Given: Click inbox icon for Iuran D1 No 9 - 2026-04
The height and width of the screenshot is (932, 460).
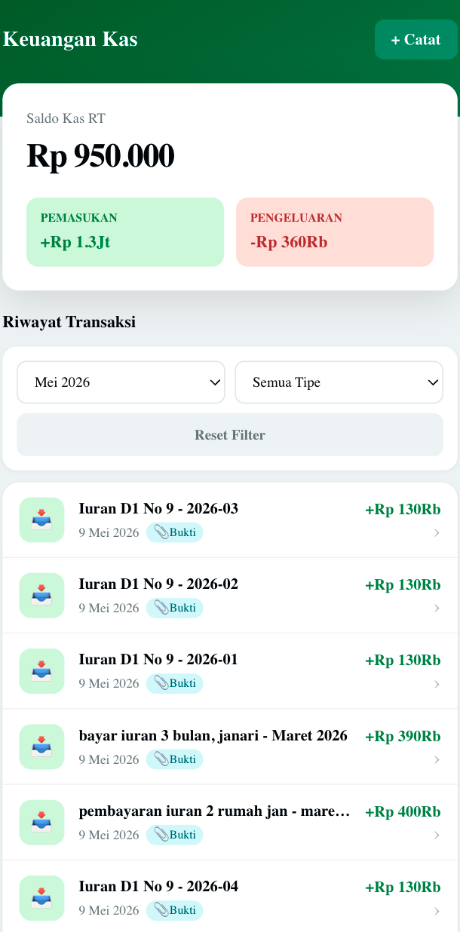Looking at the screenshot, I should (x=42, y=898).
